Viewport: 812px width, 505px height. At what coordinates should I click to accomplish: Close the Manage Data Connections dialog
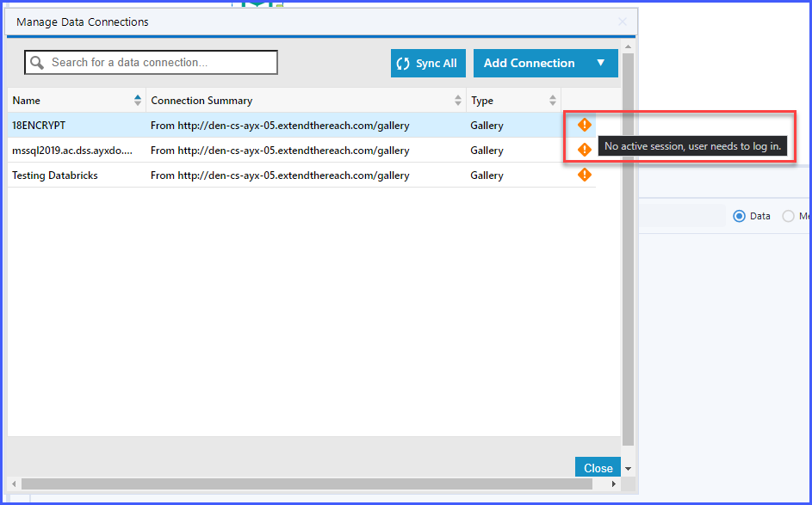pos(598,467)
